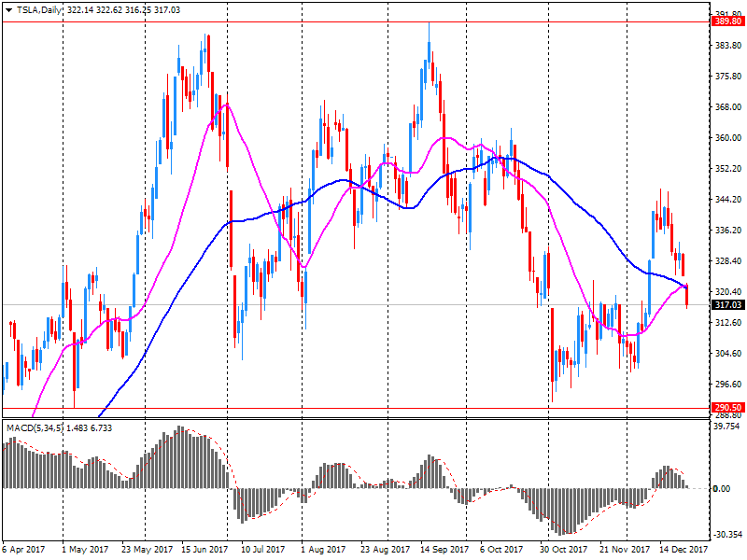Screen dimensions: 747x560
Task: Click the 6 Apr 2017 date label
Action: tap(23, 551)
